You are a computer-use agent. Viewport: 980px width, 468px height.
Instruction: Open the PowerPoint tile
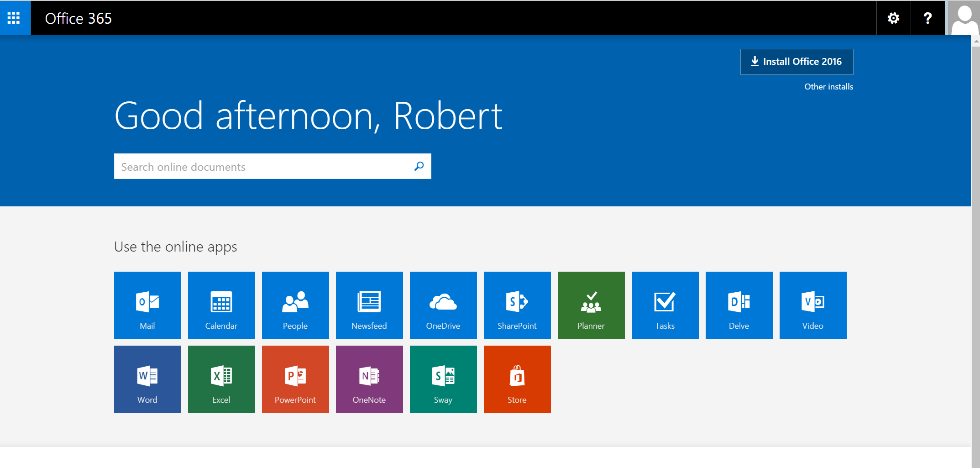(x=295, y=379)
